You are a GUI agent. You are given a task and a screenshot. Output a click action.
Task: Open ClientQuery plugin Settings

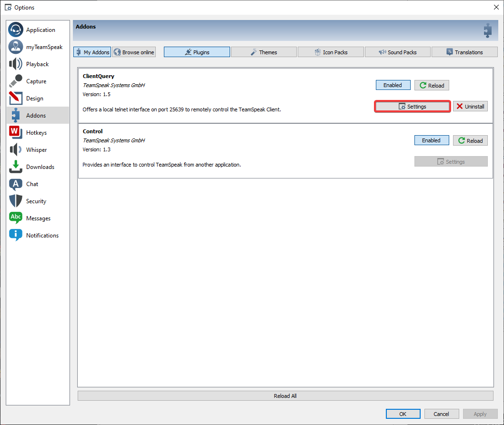click(x=413, y=106)
